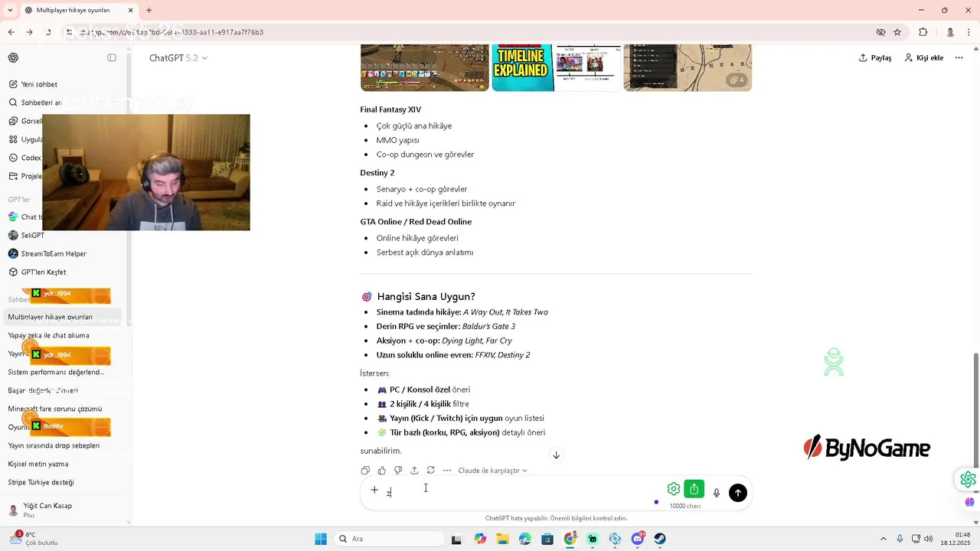Give the response a thumbs down
This screenshot has height=551, width=980.
tap(398, 471)
